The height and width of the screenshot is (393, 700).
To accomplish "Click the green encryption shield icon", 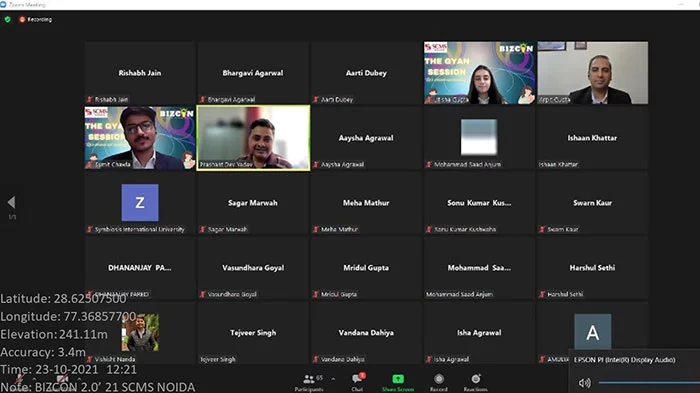I will tap(8, 19).
